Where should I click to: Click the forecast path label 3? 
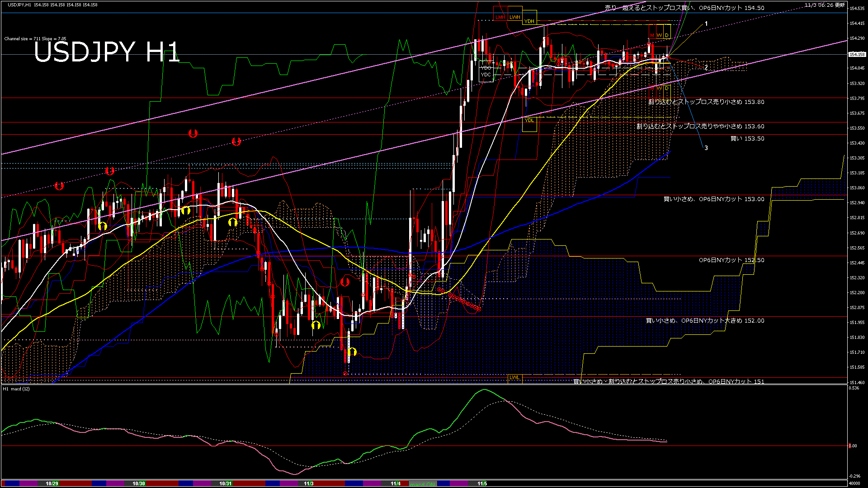[706, 148]
